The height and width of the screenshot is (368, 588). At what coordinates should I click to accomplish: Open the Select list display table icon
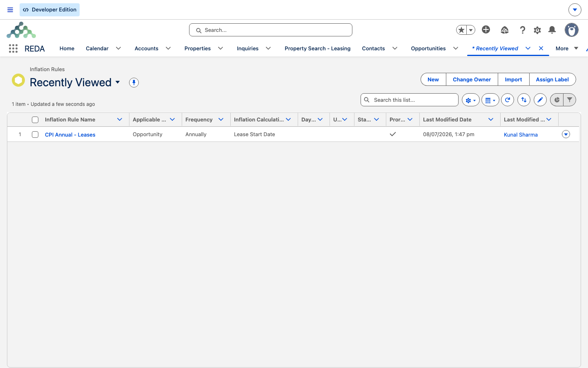[x=490, y=100]
